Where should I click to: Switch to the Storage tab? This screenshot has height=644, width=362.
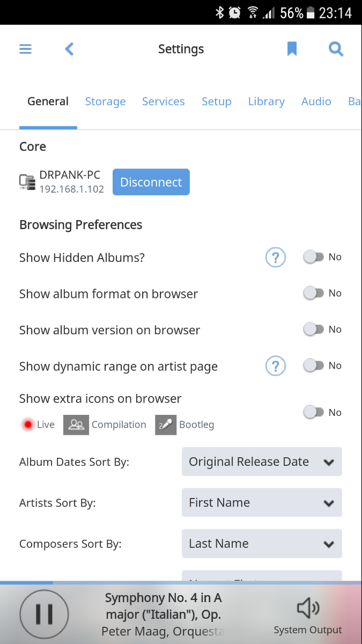(x=105, y=101)
